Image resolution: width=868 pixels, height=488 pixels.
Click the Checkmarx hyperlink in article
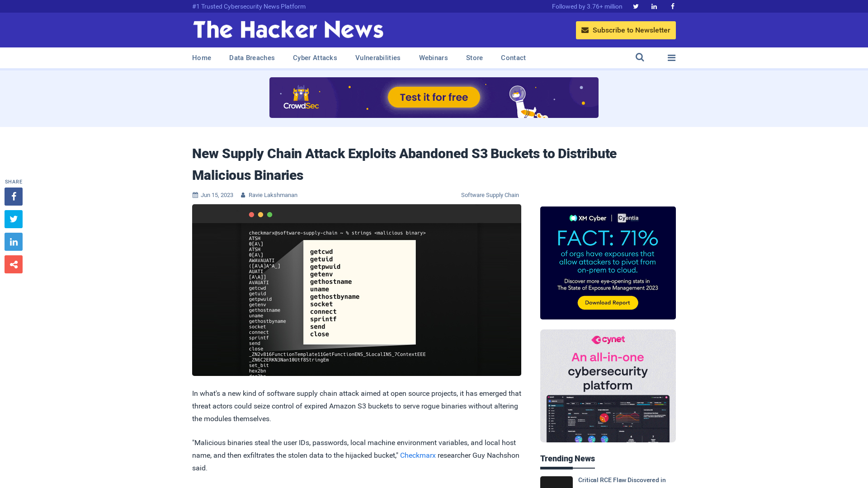418,455
